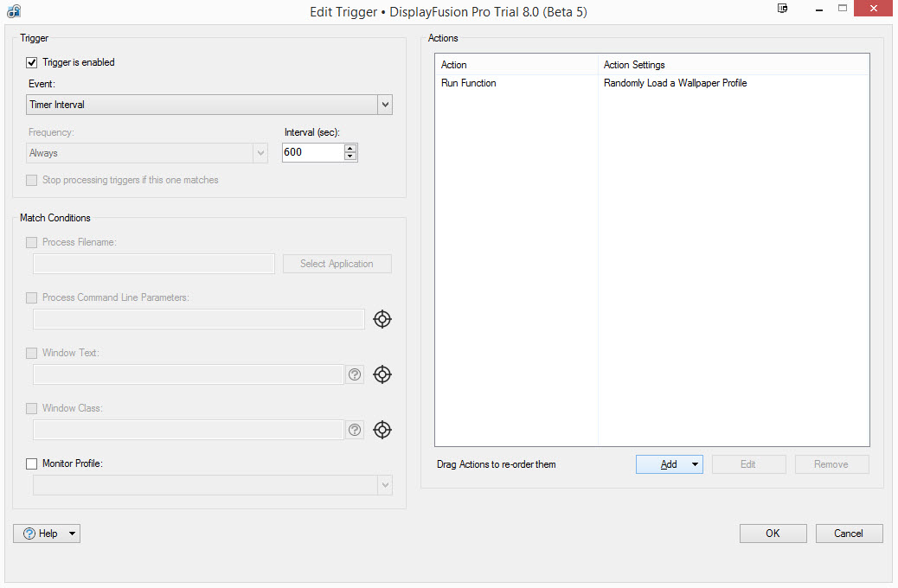898x588 pixels.
Task: Click the Process Command Line Parameters field
Action: pos(199,319)
